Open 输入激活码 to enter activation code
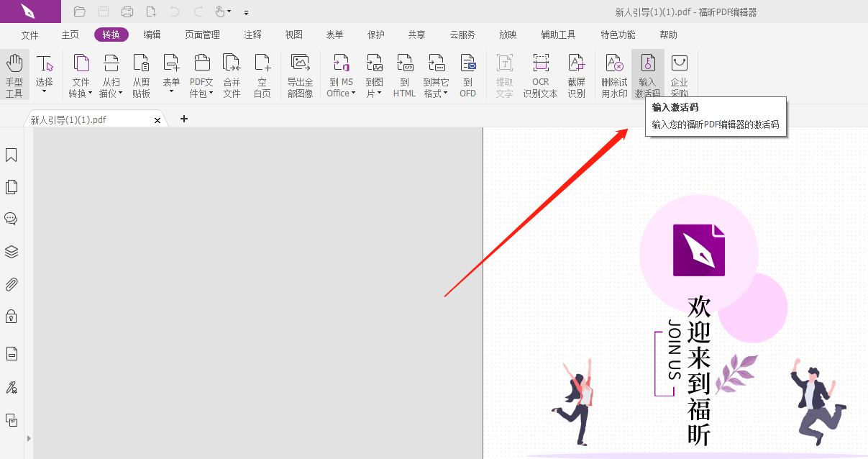868x459 pixels. point(647,74)
